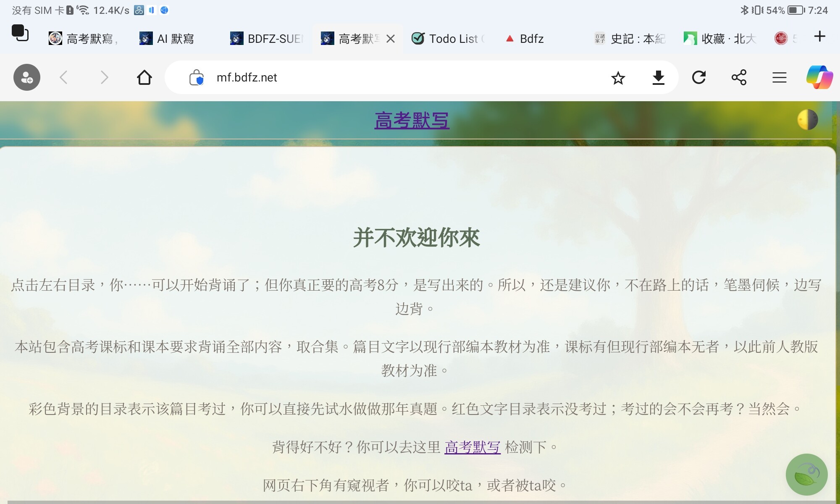Click the 高考默写 header title link
This screenshot has width=840, height=504.
click(412, 121)
